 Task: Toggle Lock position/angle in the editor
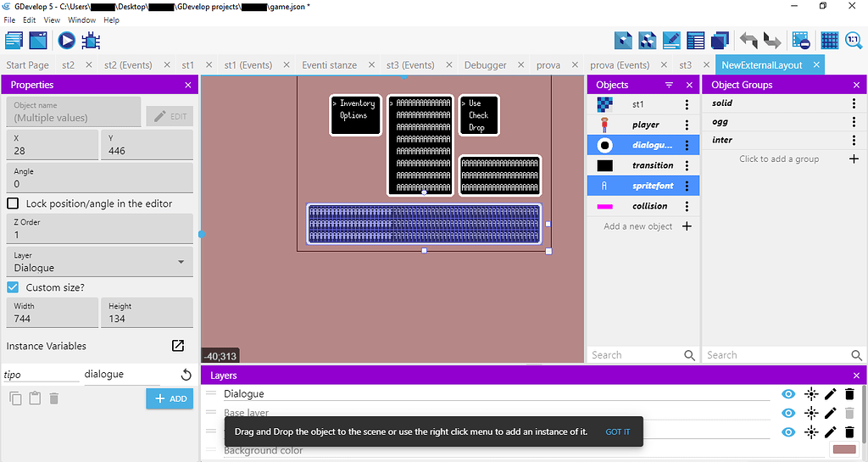pyautogui.click(x=13, y=203)
